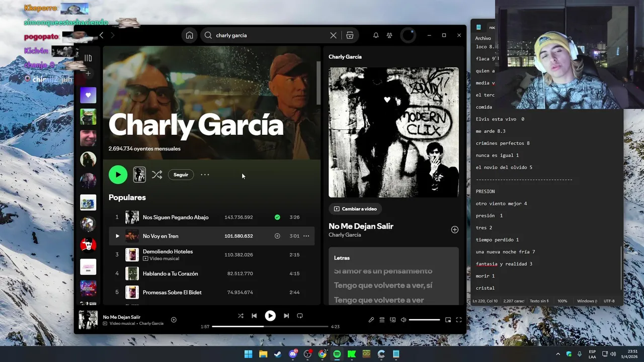Skip to previous track
Screen dimensions: 644x362
(x=254, y=316)
